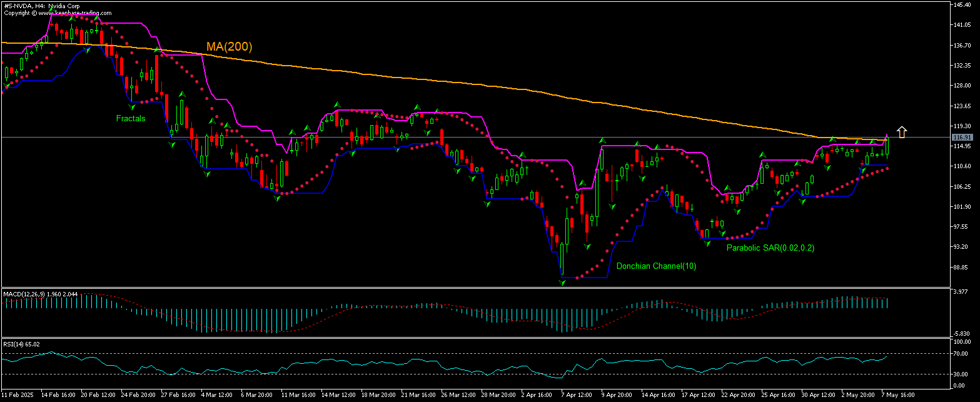Click the 11 Feb 2025 date label
Screen dimensions: 980x402
coord(18,395)
